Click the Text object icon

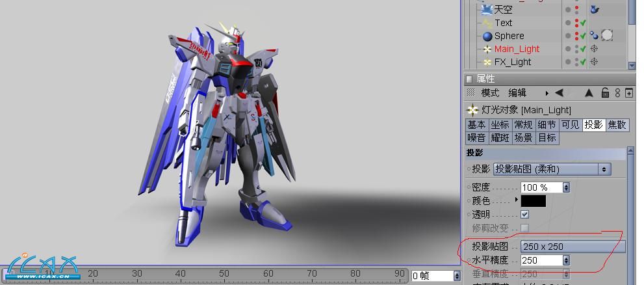(x=487, y=23)
